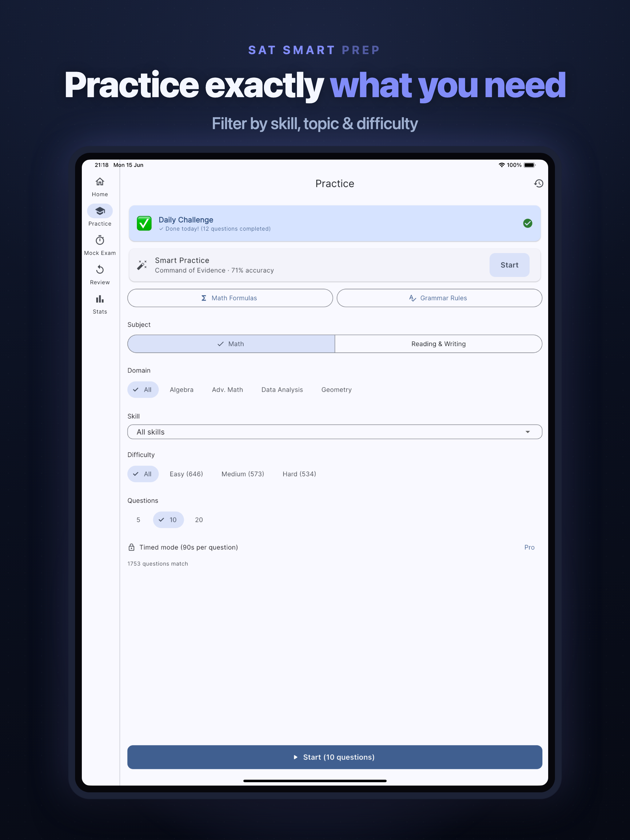Viewport: 630px width, 840px height.
Task: Open the Home sidebar icon
Action: (100, 181)
